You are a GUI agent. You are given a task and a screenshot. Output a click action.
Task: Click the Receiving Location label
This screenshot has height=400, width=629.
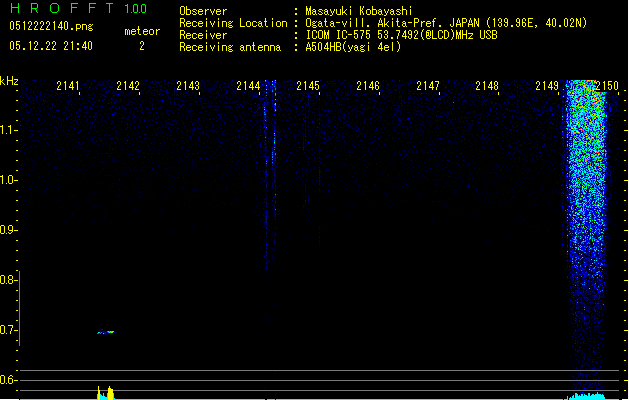click(x=233, y=23)
